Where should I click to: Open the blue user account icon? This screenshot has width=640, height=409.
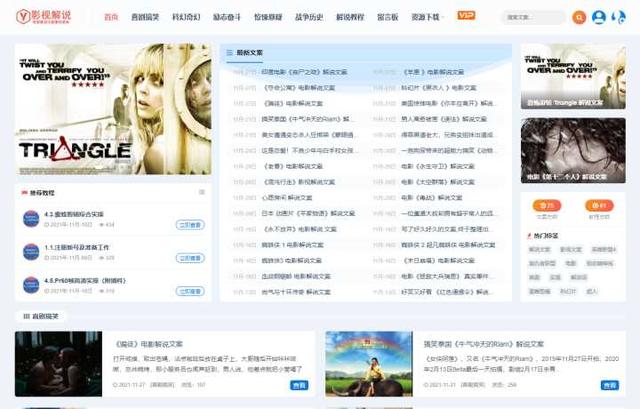[599, 17]
